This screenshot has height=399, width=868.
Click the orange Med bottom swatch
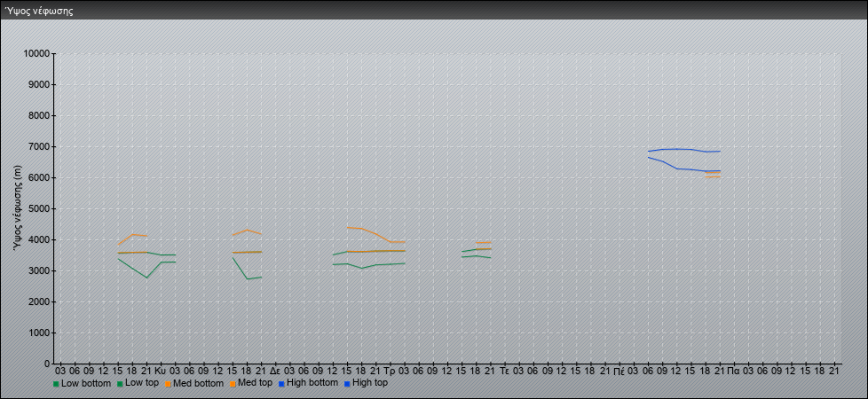pyautogui.click(x=168, y=384)
